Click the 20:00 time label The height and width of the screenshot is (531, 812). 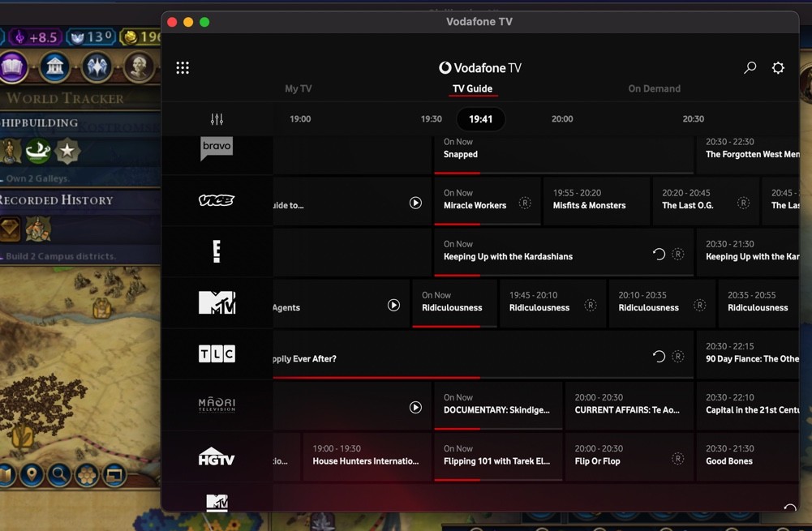562,119
